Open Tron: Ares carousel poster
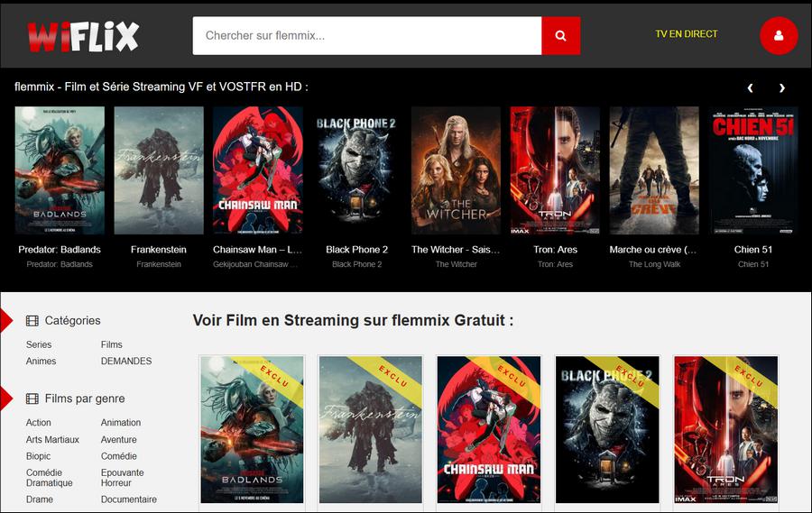 (555, 170)
